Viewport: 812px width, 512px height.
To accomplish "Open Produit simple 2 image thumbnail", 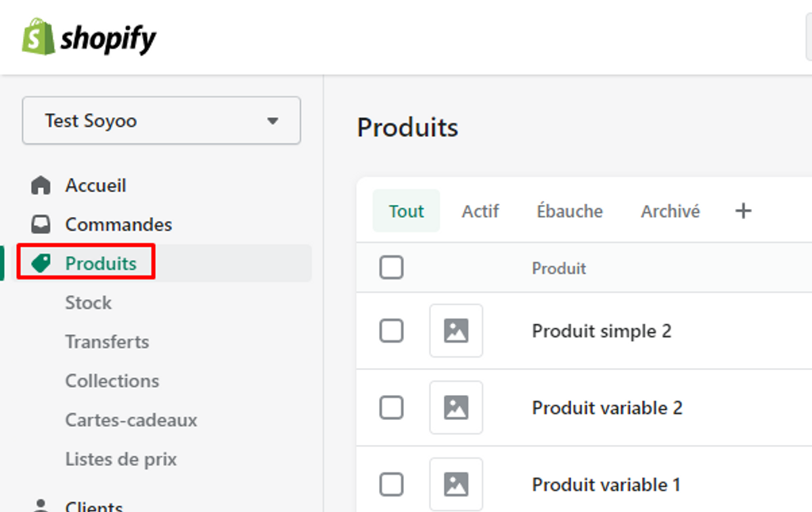I will [456, 331].
